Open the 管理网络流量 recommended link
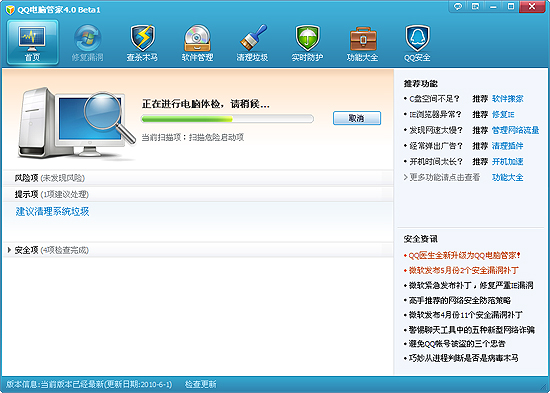The width and height of the screenshot is (550, 393). [x=515, y=130]
